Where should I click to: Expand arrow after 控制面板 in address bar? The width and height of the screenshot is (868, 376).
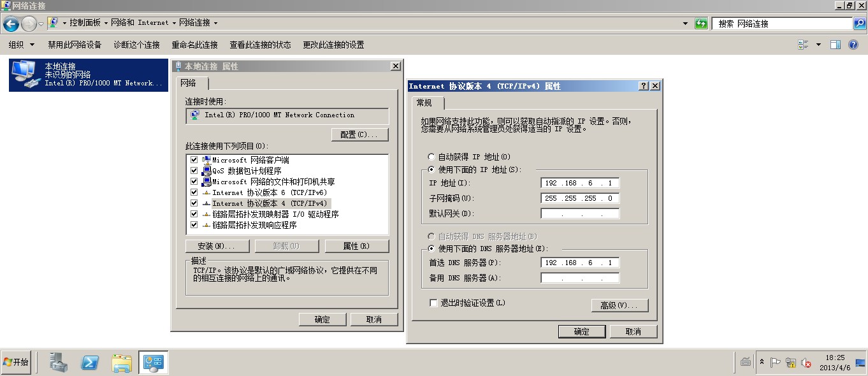(x=105, y=23)
